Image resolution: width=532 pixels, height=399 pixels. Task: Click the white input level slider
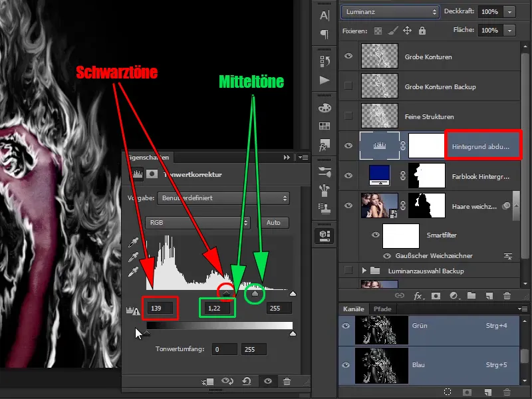pos(293,293)
